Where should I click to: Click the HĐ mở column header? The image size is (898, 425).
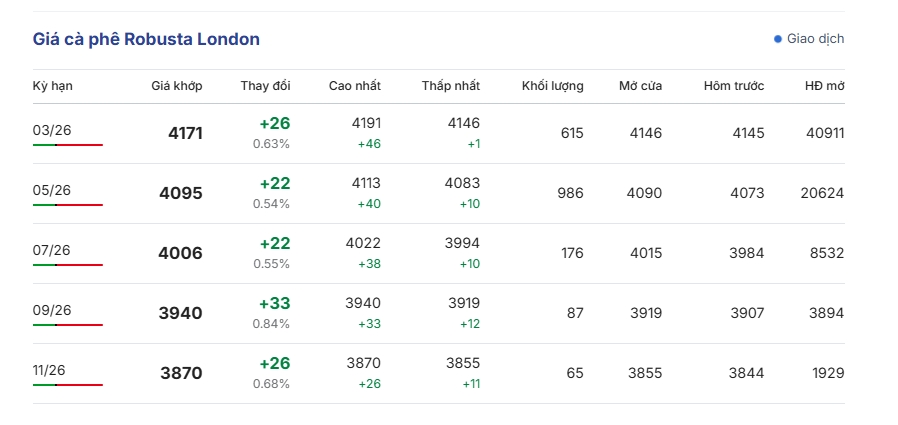coord(824,86)
